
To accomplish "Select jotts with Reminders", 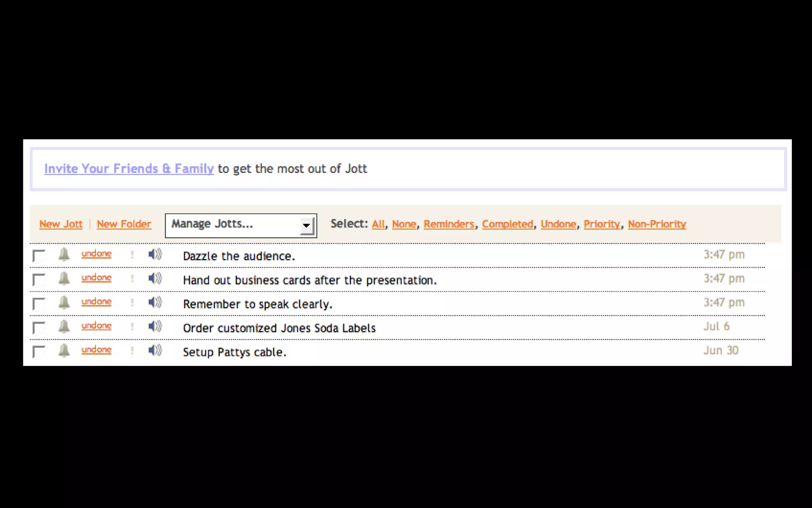I will 448,224.
